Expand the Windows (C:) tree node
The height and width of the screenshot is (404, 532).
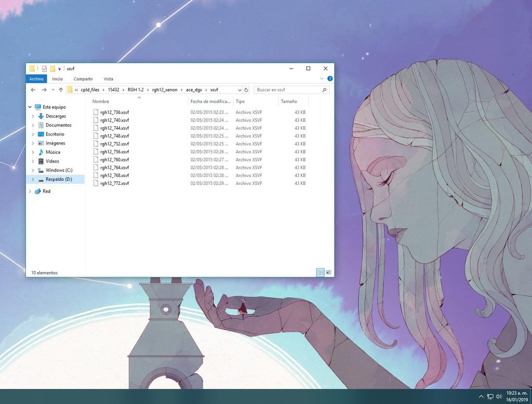click(33, 170)
